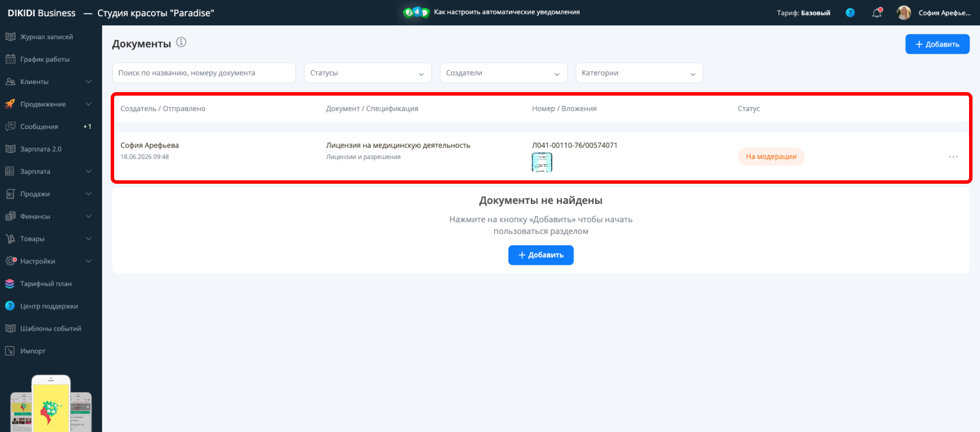The width and height of the screenshot is (980, 432).
Task: Click the Настройки gear icon
Action: [10, 261]
